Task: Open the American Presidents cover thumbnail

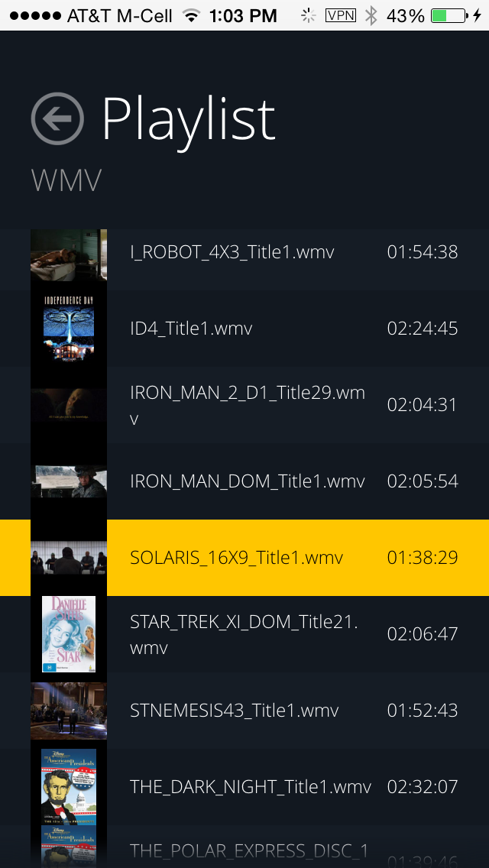Action: click(69, 787)
